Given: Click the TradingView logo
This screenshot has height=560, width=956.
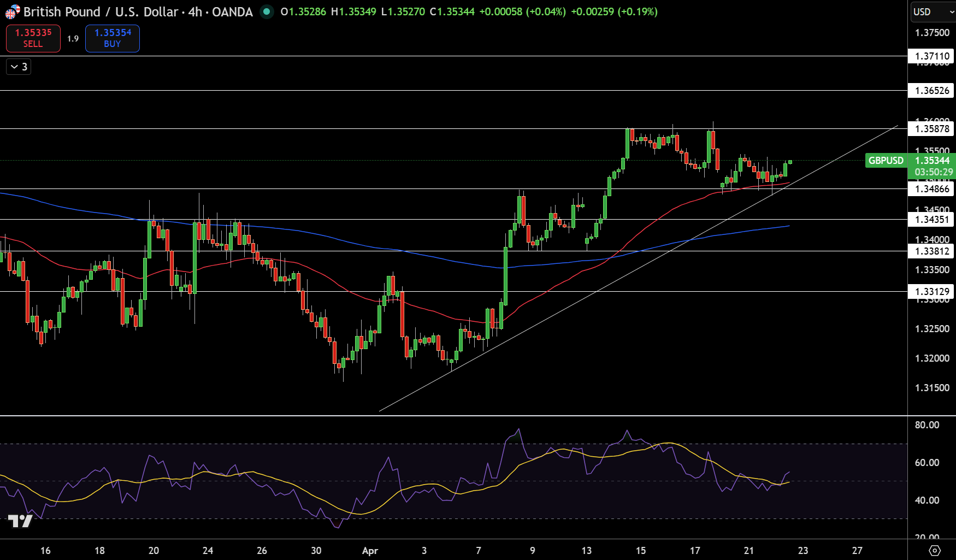Looking at the screenshot, I should [x=20, y=521].
